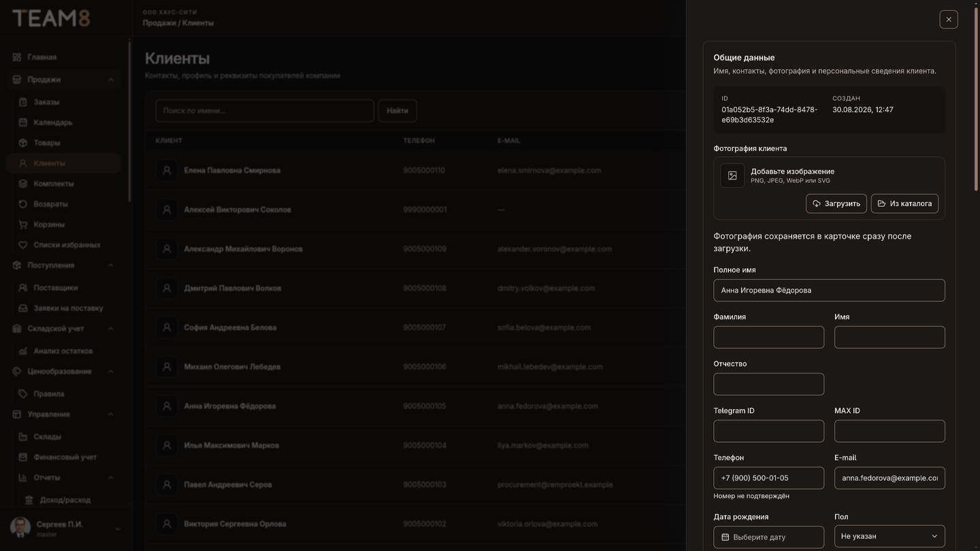Open the Пол dropdown
Image resolution: width=980 pixels, height=551 pixels.
pos(889,536)
